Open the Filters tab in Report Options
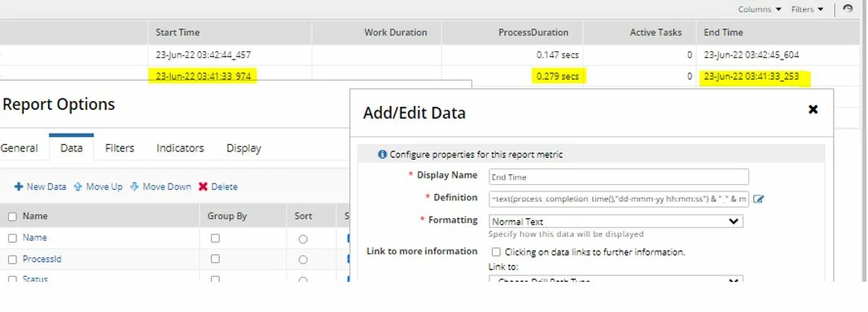The height and width of the screenshot is (312, 868). coord(120,148)
